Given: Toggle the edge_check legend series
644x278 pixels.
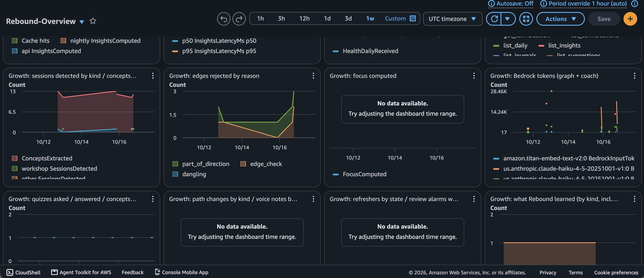Looking at the screenshot, I should click(x=261, y=164).
